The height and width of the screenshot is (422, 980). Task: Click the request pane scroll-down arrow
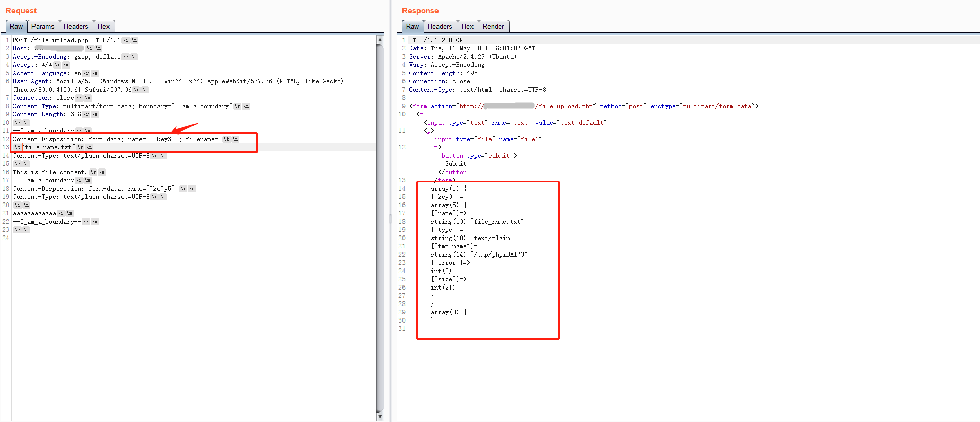(x=380, y=417)
